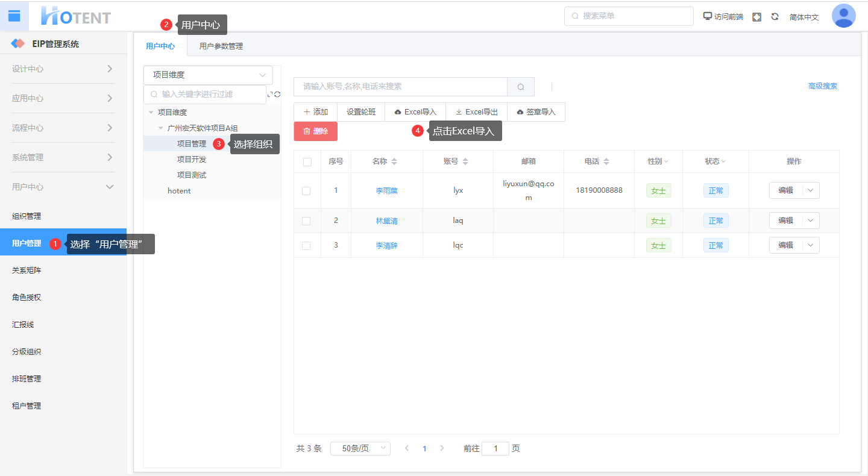This screenshot has height=476, width=868.
Task: Refresh the organization tree
Action: [x=277, y=95]
